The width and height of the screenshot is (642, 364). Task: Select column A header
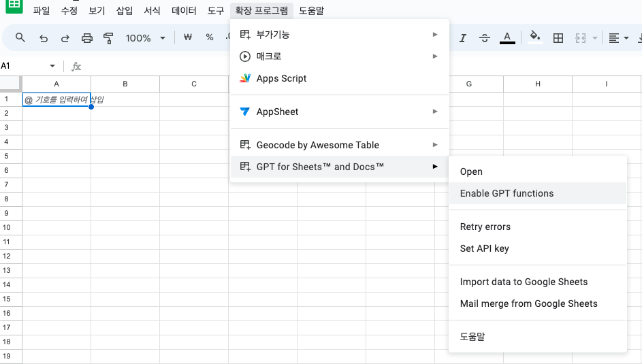[x=57, y=84]
